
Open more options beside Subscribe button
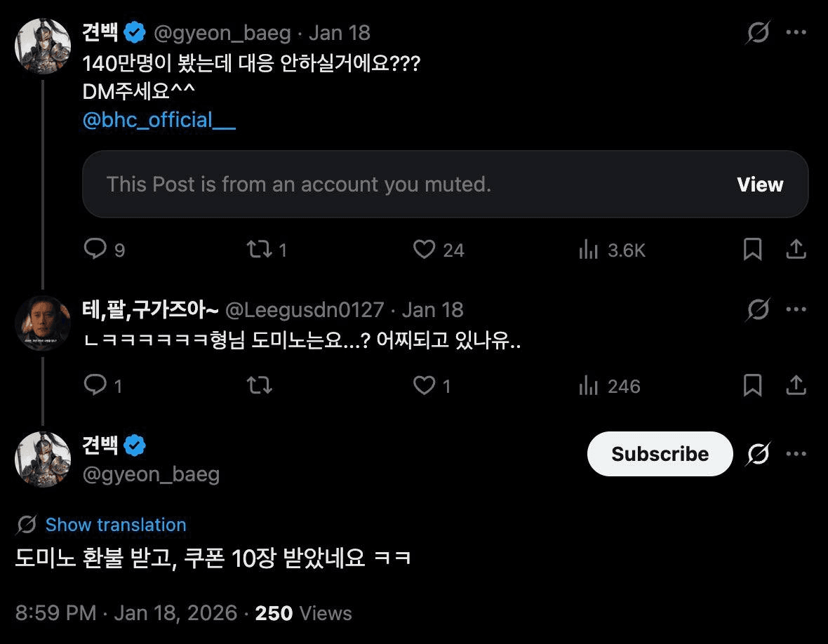[796, 454]
